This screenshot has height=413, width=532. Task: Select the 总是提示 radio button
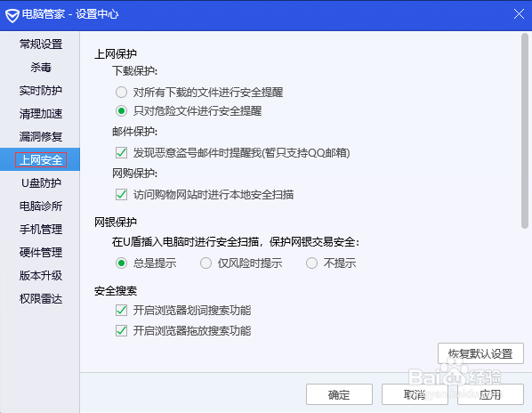click(x=121, y=263)
